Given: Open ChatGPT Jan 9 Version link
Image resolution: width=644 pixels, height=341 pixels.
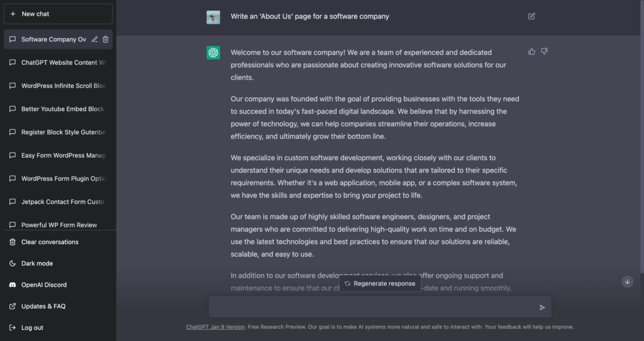Looking at the screenshot, I should coord(215,327).
